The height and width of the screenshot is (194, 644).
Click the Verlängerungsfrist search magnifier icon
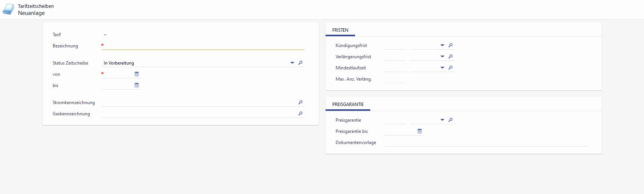(451, 57)
